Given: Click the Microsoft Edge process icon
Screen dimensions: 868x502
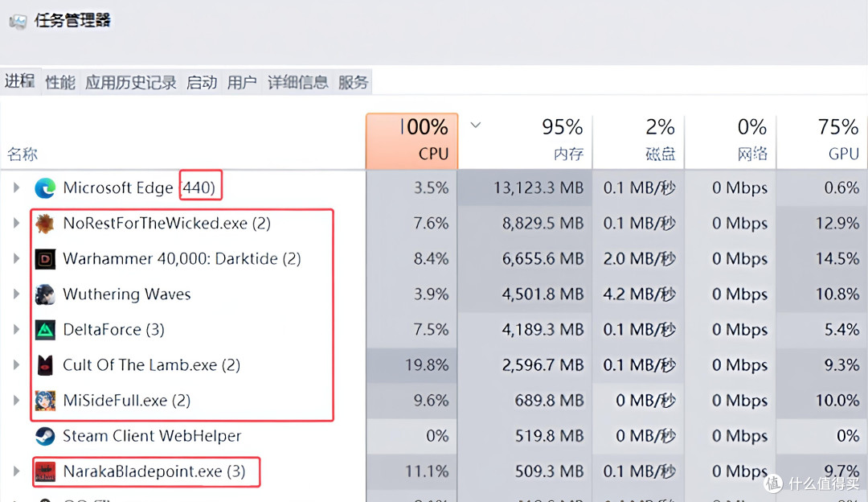Looking at the screenshot, I should point(45,188).
